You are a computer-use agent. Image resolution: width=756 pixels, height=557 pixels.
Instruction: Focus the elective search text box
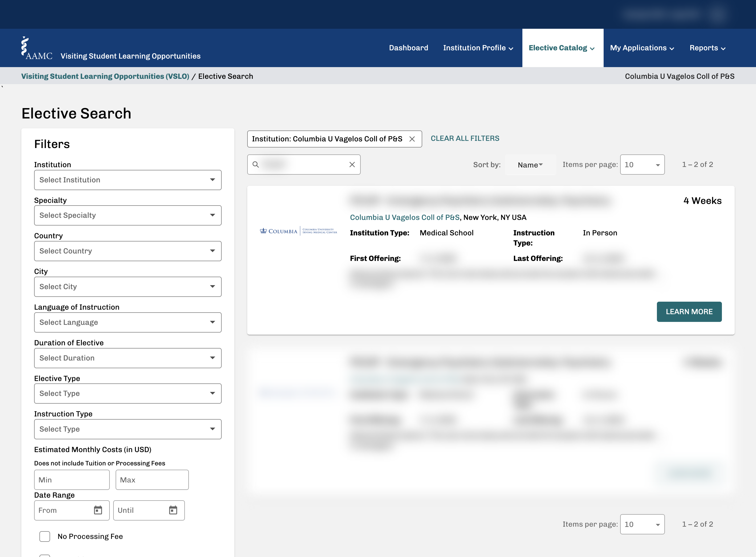coord(304,165)
